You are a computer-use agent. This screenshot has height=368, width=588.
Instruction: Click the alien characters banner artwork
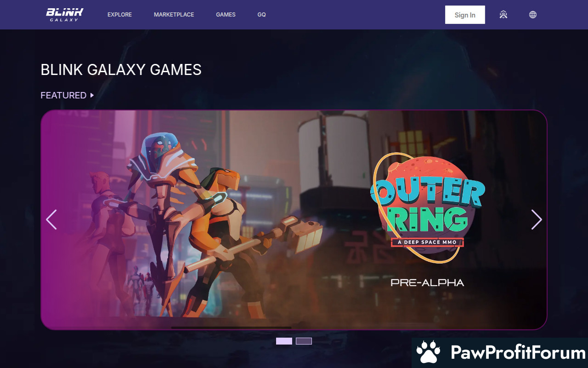[x=193, y=221]
